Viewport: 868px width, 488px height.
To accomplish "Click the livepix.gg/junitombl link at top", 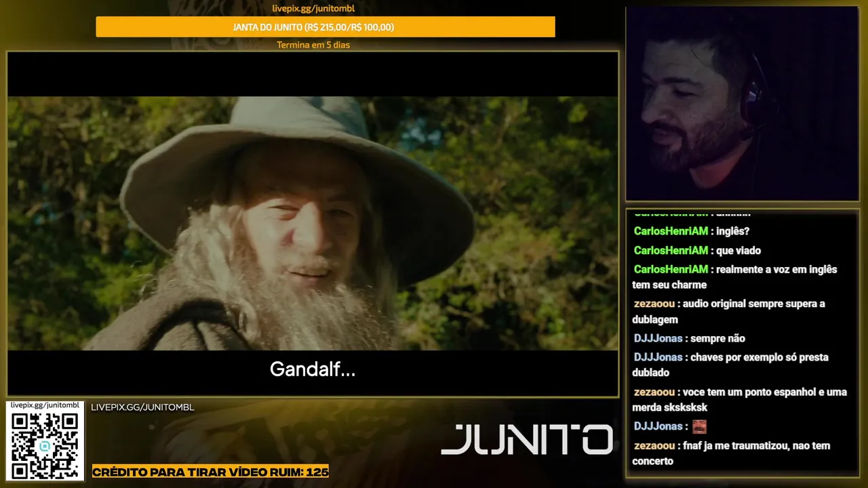I will 313,9.
